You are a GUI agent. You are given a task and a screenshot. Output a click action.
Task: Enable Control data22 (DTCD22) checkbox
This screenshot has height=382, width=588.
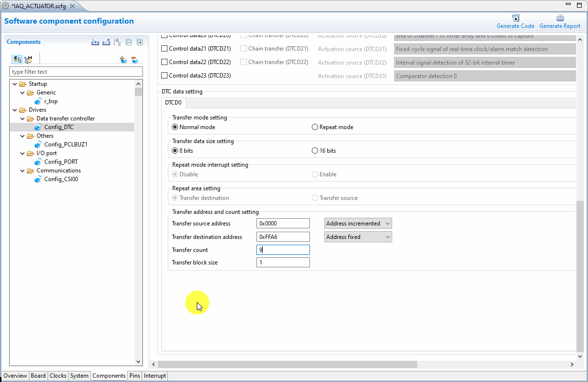click(165, 62)
